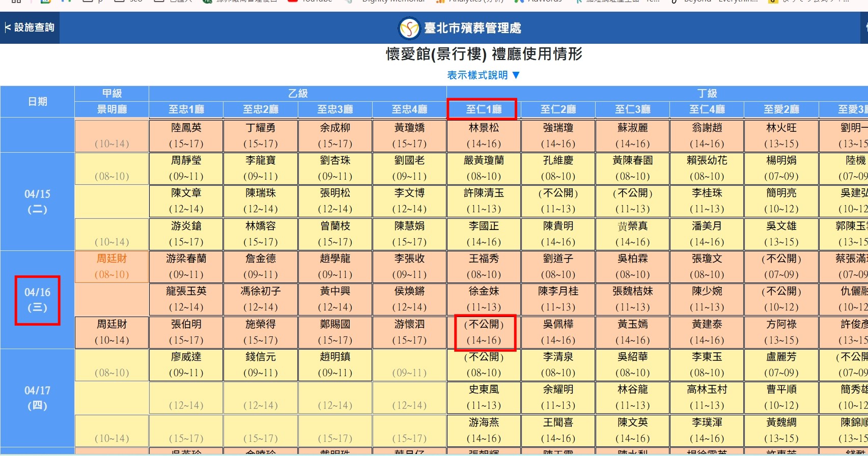868x456 pixels.
Task: Open the 李國正 (14~16) booking
Action: coord(484,234)
